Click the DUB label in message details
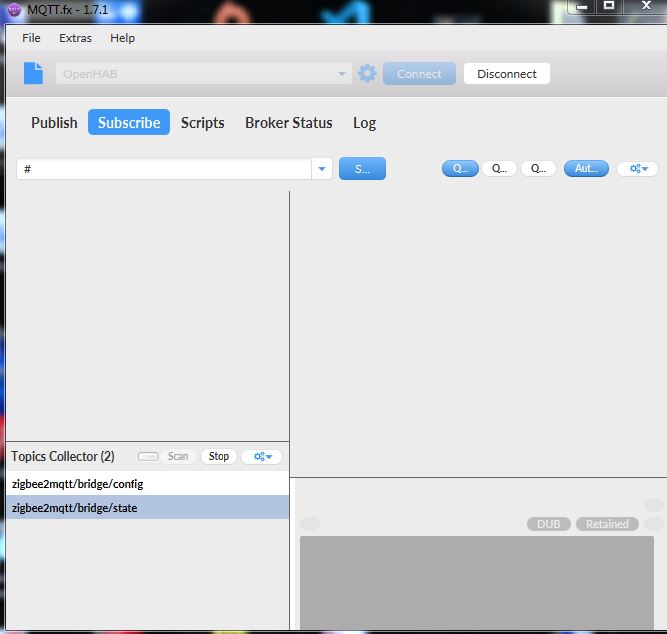This screenshot has width=667, height=634. (548, 524)
